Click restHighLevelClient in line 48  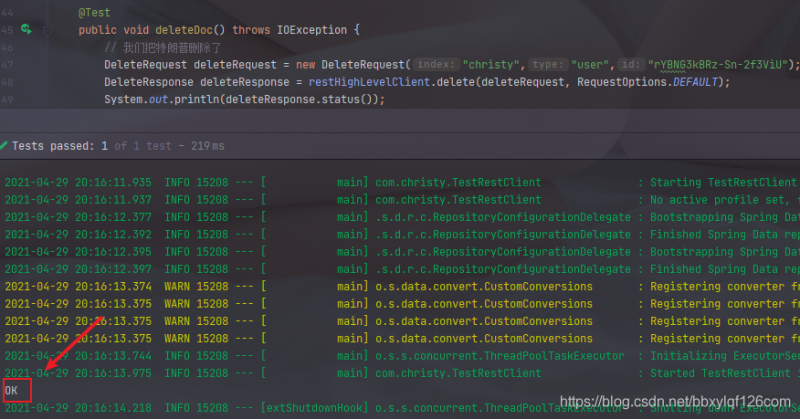[369, 82]
